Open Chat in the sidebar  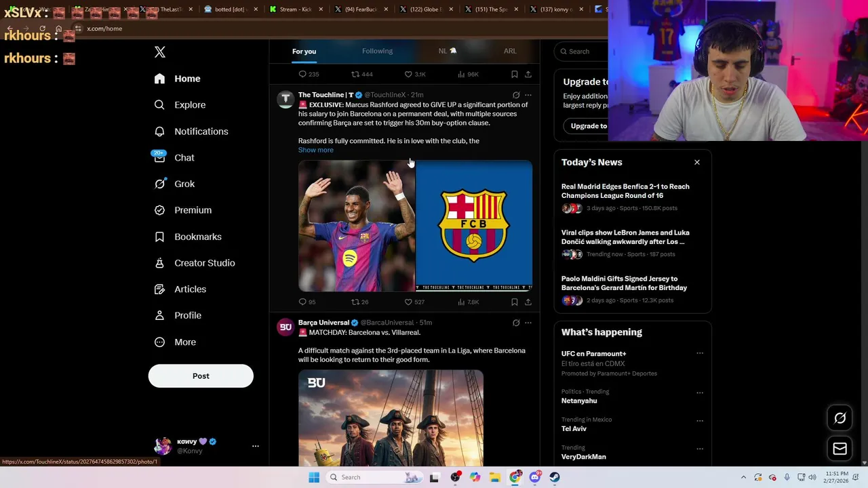point(174,157)
